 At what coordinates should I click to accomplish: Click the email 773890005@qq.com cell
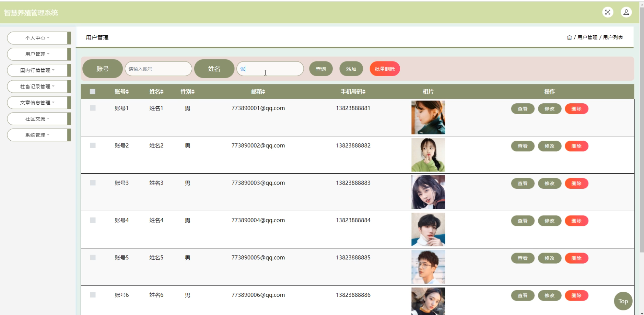click(258, 258)
